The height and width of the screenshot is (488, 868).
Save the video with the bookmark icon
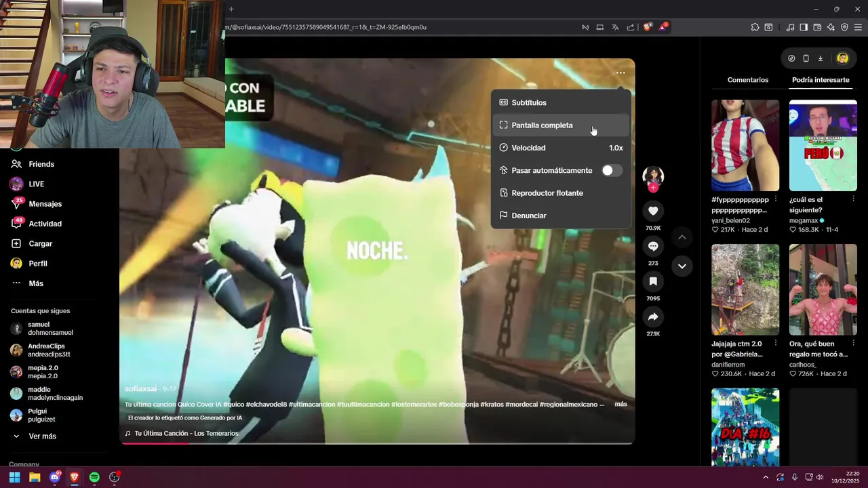pyautogui.click(x=653, y=281)
